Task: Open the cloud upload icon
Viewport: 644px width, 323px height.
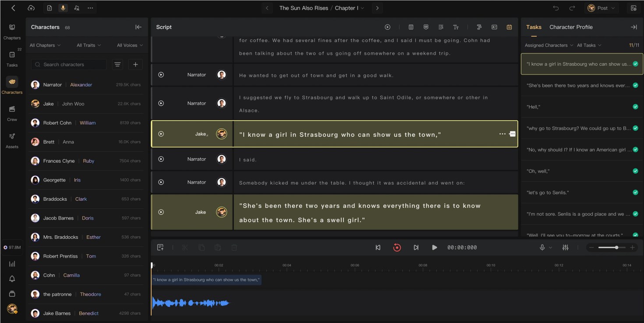Action: pos(31,8)
